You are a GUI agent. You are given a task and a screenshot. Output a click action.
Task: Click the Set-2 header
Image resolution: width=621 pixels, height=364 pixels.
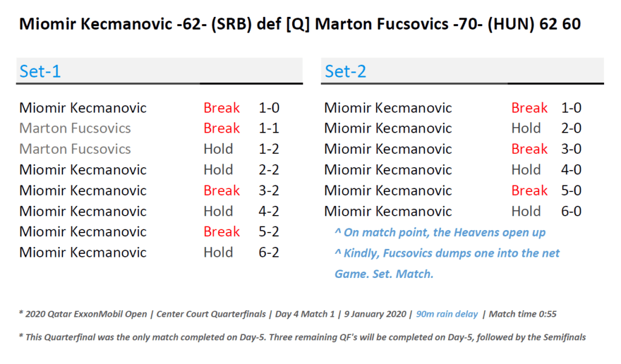346,71
